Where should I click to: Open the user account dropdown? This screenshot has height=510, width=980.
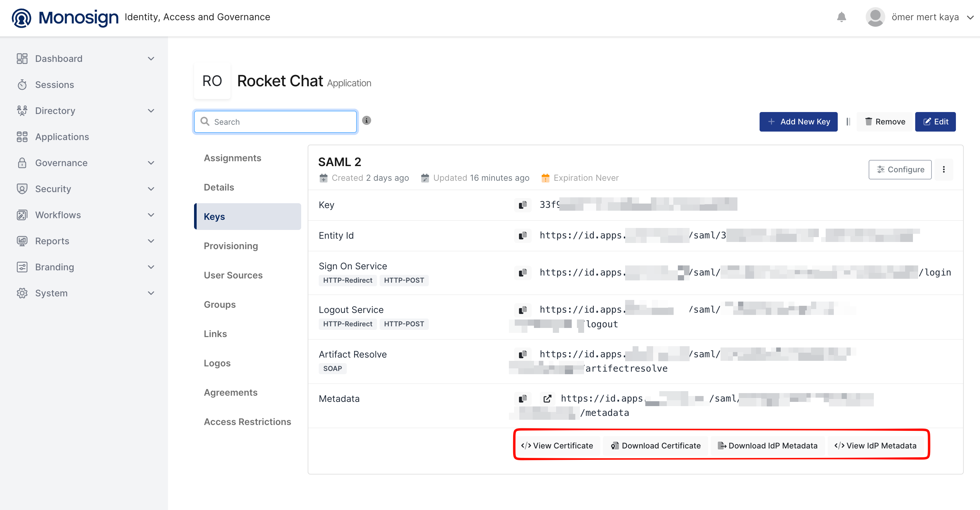click(x=971, y=17)
